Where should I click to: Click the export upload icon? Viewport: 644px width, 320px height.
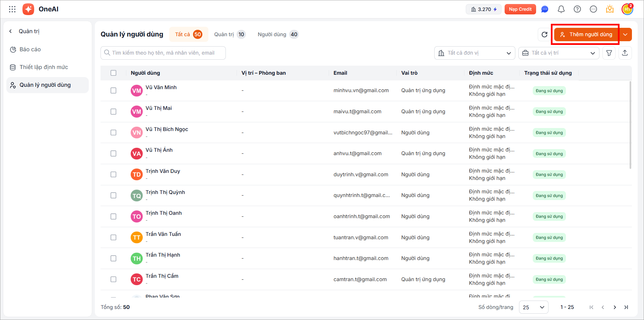(x=625, y=53)
